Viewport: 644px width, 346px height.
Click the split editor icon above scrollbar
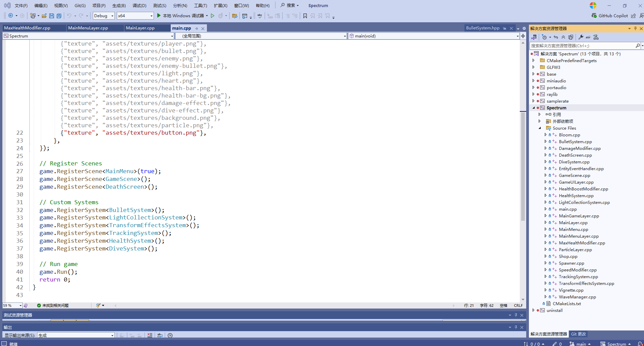[x=523, y=36]
